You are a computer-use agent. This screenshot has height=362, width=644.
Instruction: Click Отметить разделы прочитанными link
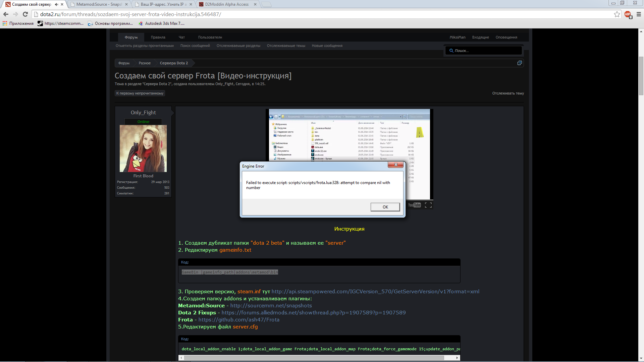tap(145, 46)
